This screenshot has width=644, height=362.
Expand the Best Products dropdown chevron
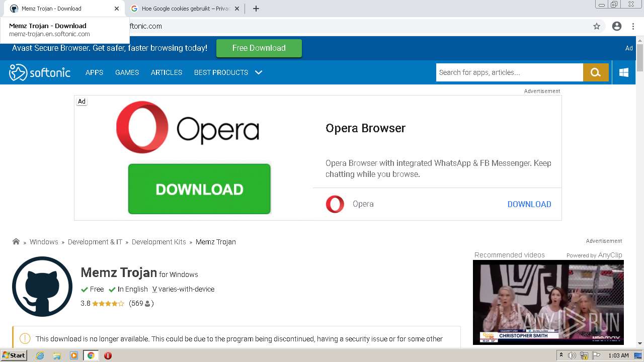click(x=259, y=72)
